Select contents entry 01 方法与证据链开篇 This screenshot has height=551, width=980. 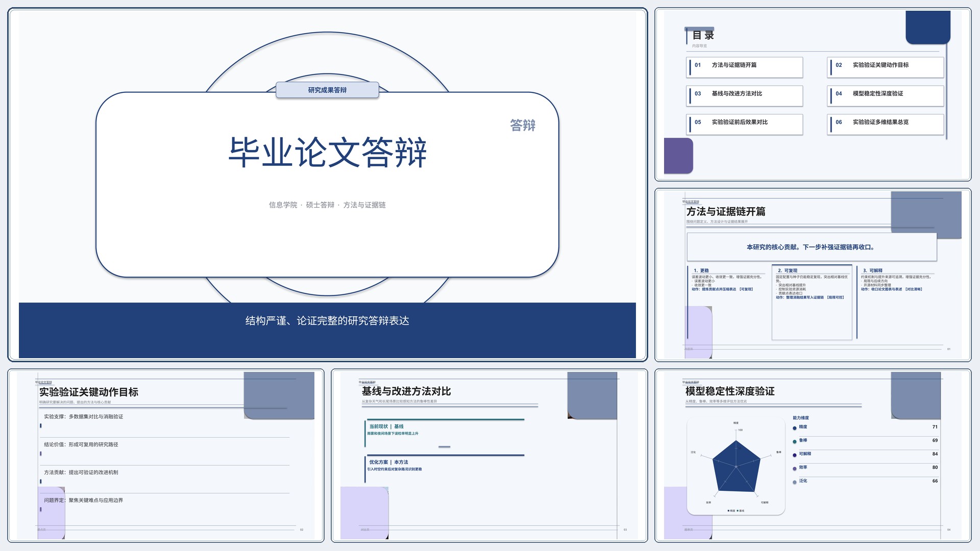click(745, 67)
